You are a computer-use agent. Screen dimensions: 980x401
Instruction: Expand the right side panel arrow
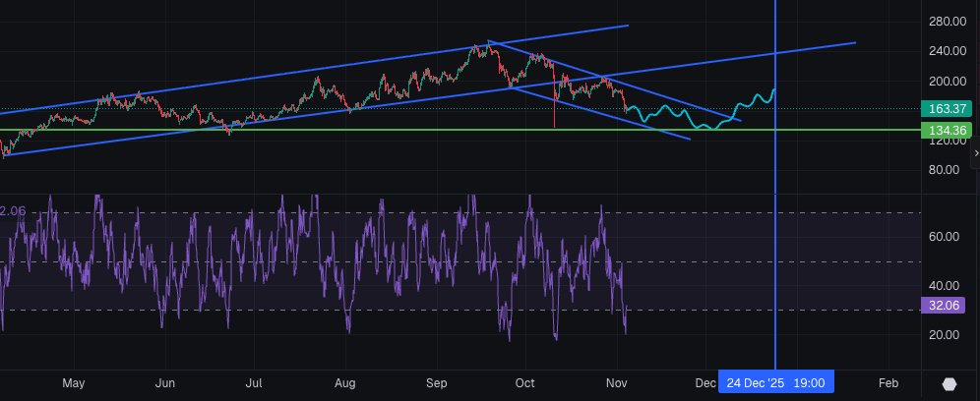pos(976,153)
